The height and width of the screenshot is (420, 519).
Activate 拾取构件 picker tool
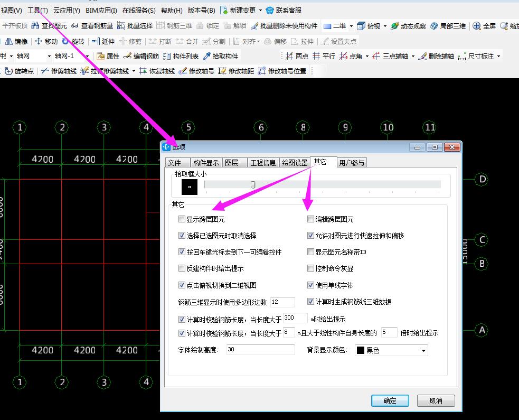221,56
